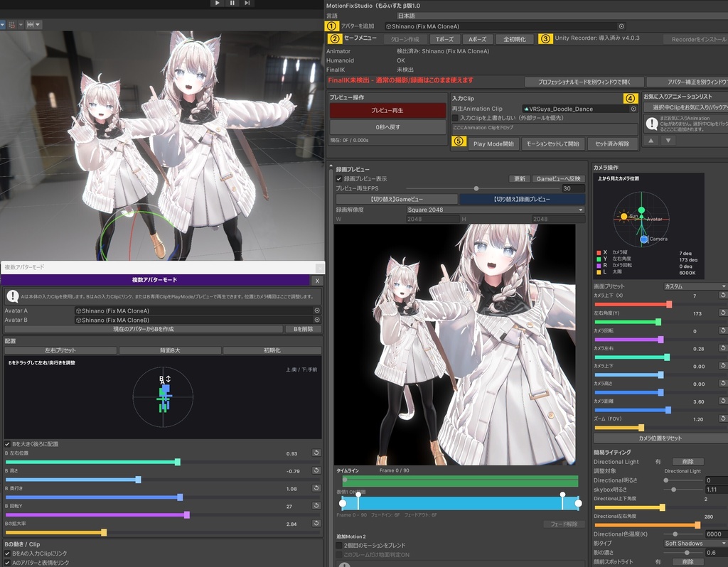Image resolution: width=728 pixels, height=567 pixels.
Task: Reset the カメラ高さ value
Action: click(x=723, y=383)
